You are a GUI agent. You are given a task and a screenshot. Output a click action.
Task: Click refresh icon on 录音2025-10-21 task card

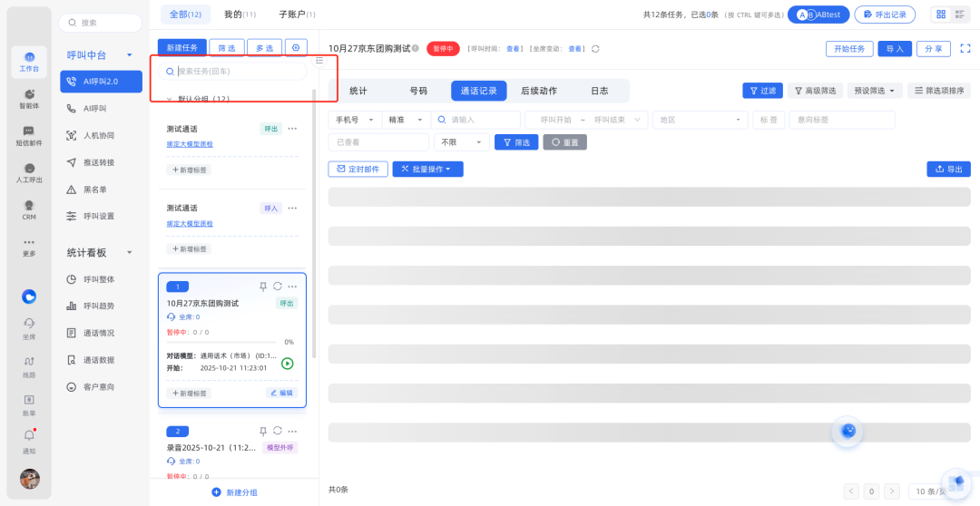coord(278,431)
